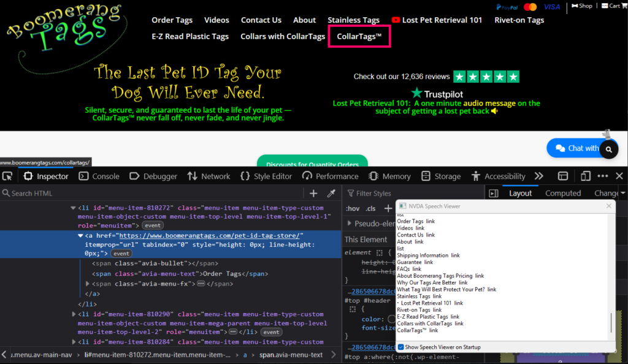Select li#menu-item-810272 breadcrumb
This screenshot has height=364, width=628.
(158, 355)
